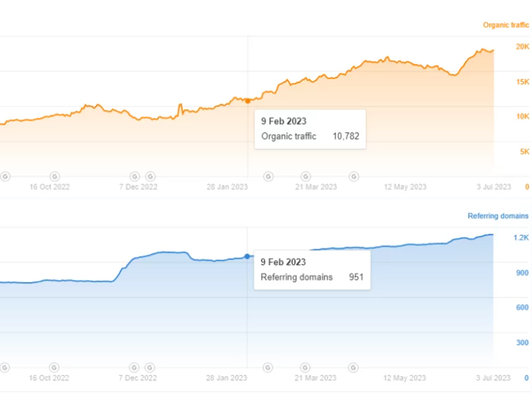Click the rightmost Google update marker on referring domains chart
Screen dimensions: 532x399
pyautogui.click(x=354, y=367)
